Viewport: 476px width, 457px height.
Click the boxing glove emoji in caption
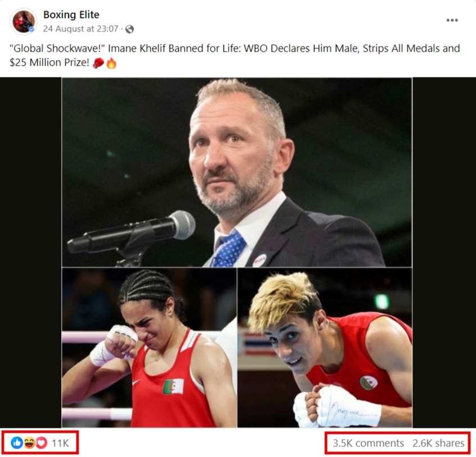pyautogui.click(x=98, y=63)
